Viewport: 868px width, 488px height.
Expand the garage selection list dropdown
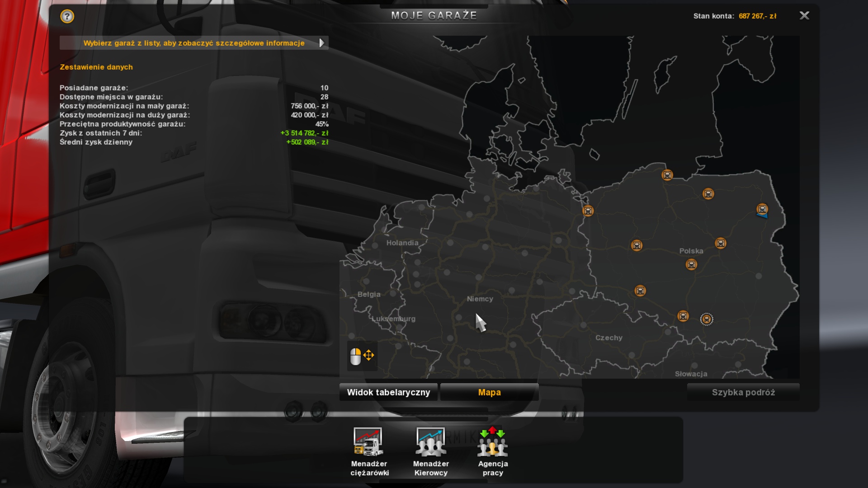pos(193,43)
